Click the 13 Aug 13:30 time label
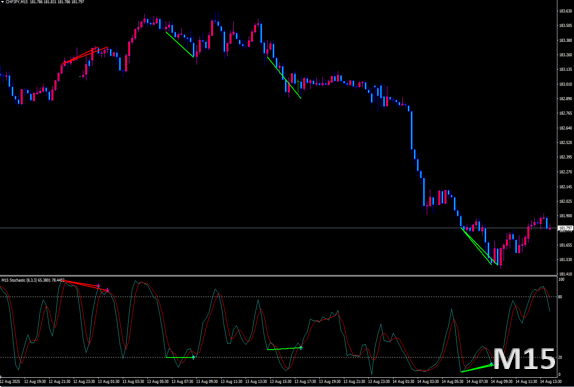This screenshot has height=387, width=574. pyautogui.click(x=256, y=381)
